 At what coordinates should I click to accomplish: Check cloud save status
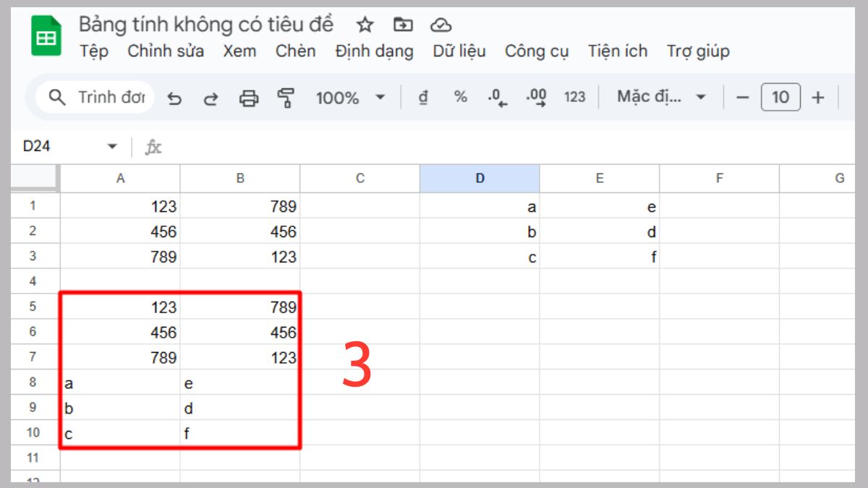[x=441, y=24]
